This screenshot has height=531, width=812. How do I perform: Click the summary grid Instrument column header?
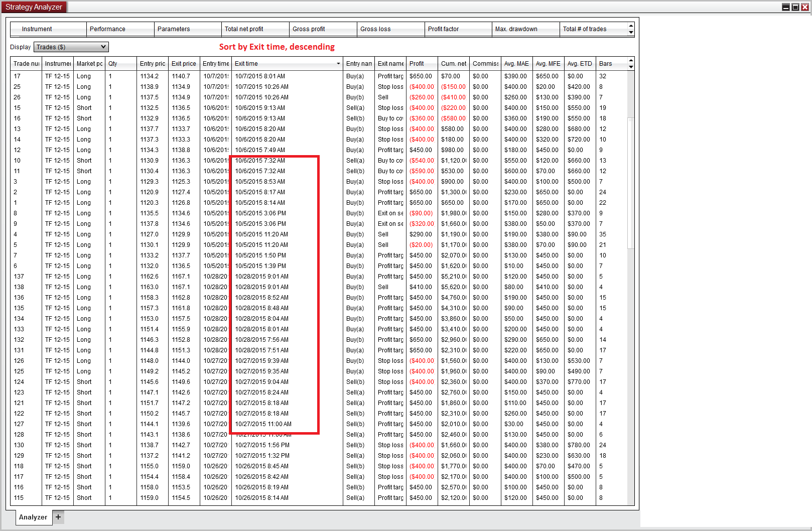point(48,29)
